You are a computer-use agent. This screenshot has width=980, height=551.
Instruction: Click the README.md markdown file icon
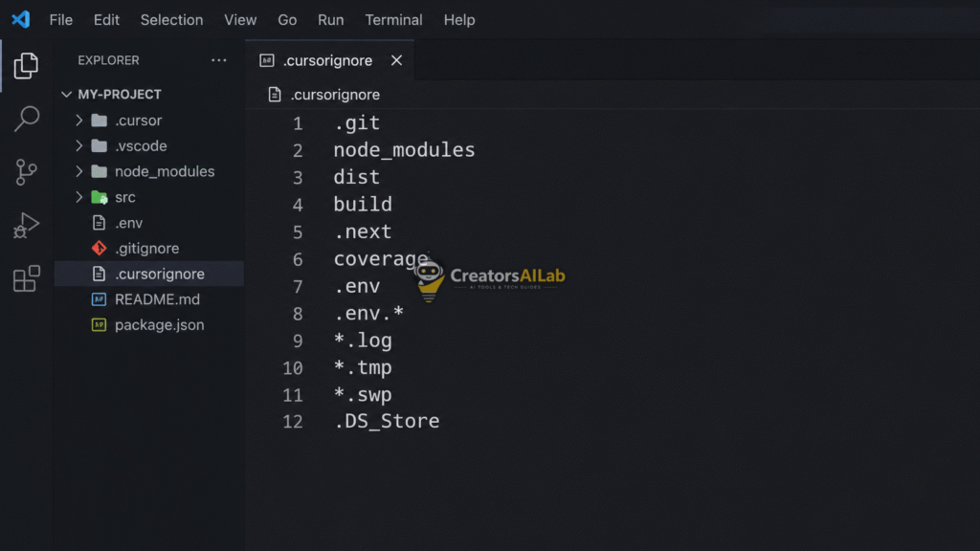click(x=99, y=299)
